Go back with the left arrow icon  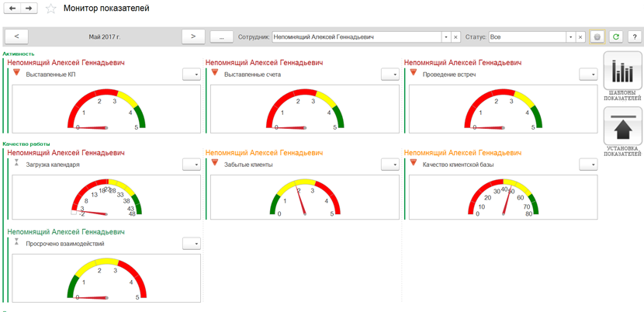point(12,9)
